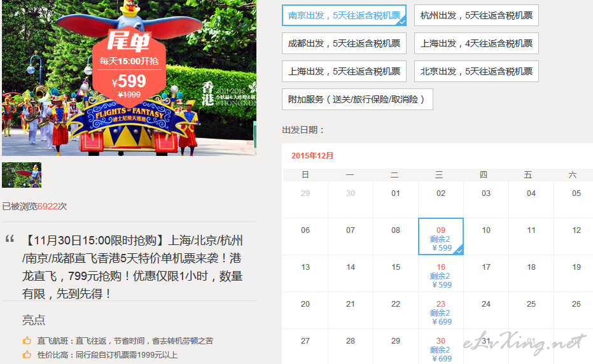Screen dimensions: 593x364
Task: Click the 亮点 section heading
Action: 34,320
